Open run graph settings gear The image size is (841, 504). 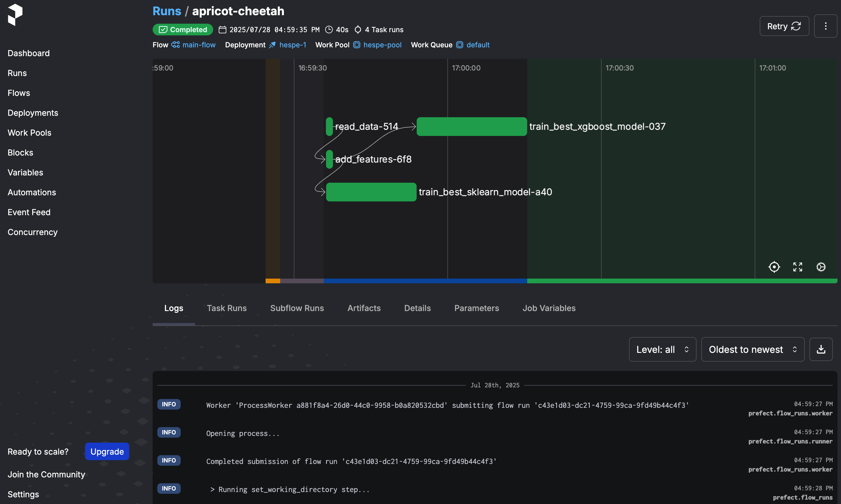click(x=821, y=267)
